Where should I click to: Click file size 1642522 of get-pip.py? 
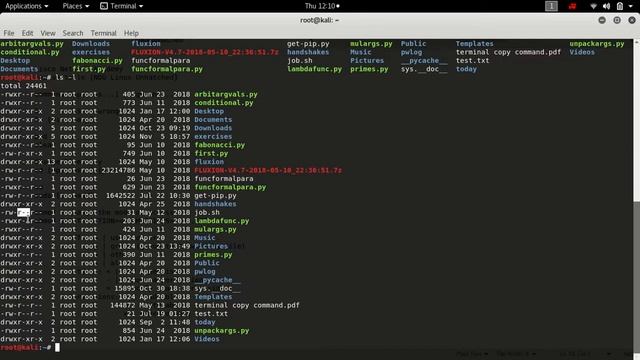[121, 196]
